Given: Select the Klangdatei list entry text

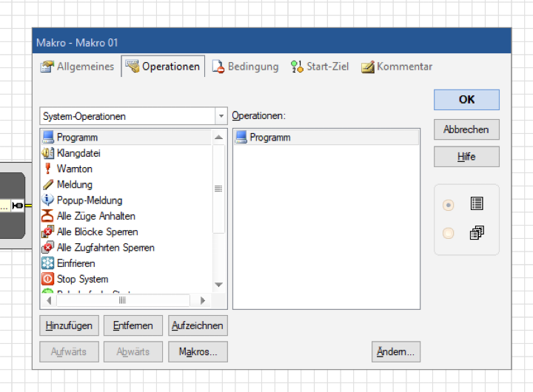Looking at the screenshot, I should pyautogui.click(x=78, y=153).
